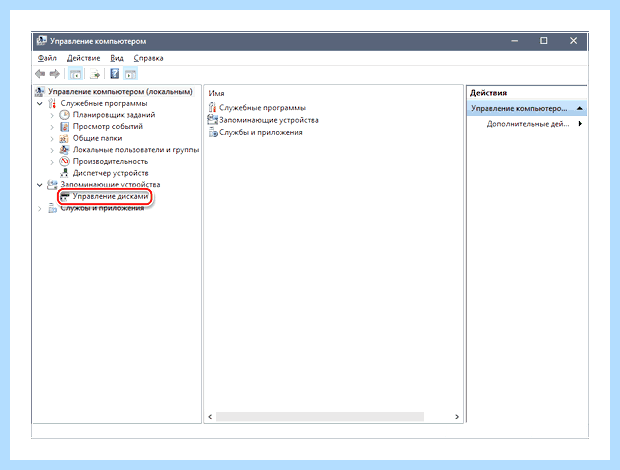The height and width of the screenshot is (470, 620).
Task: Open Дополнительные действия submenu arrow
Action: pos(580,124)
